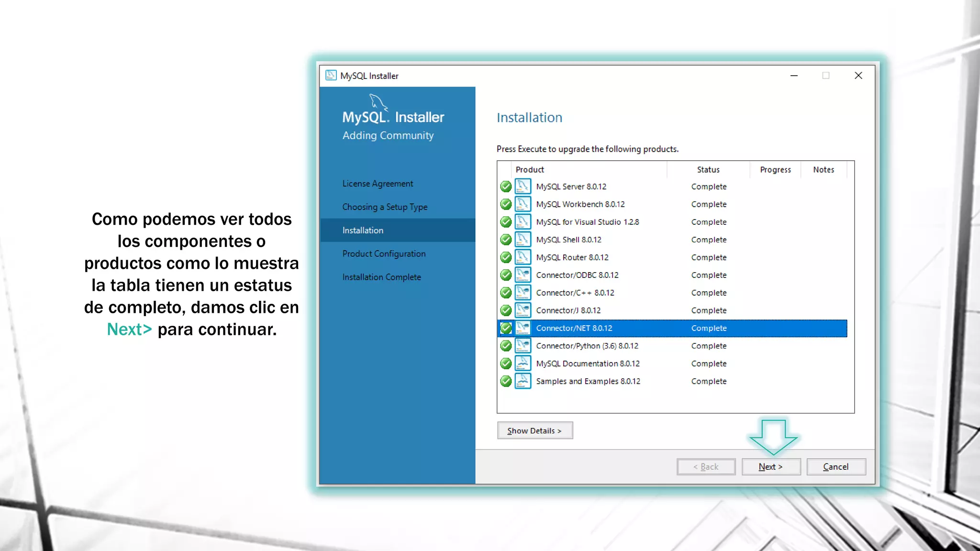Click the MySQL for Visual Studio product icon

coord(523,222)
